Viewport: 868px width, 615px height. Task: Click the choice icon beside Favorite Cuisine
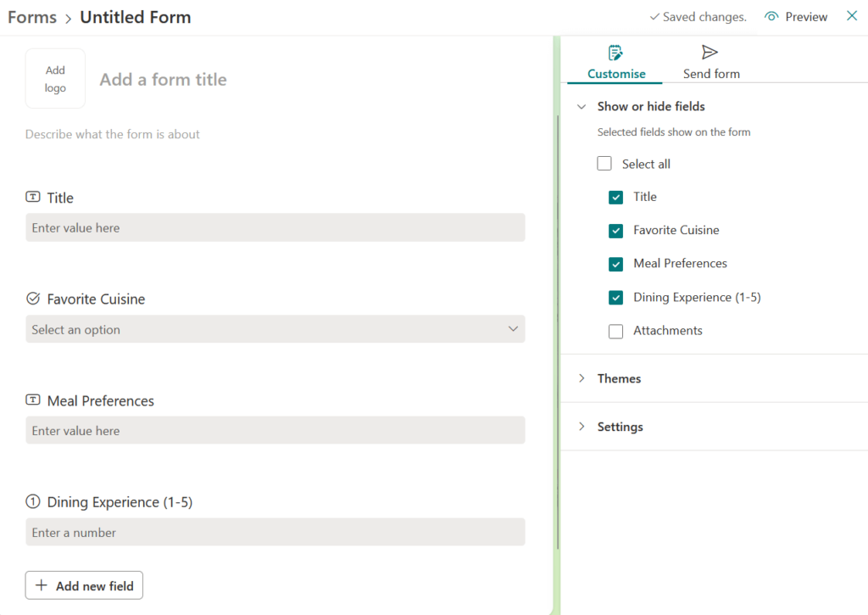33,299
